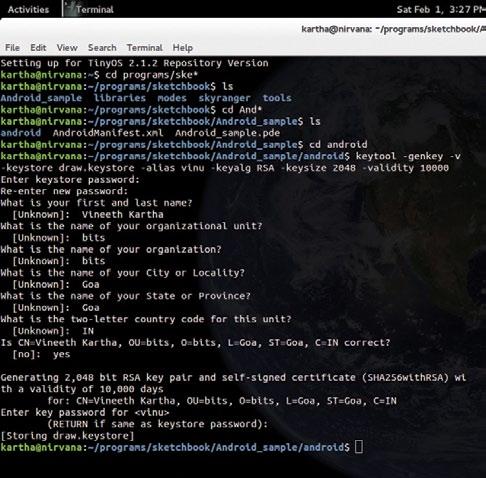The height and width of the screenshot is (478, 486).
Task: Open the Terminal app menu in top bar
Action: 95,9
